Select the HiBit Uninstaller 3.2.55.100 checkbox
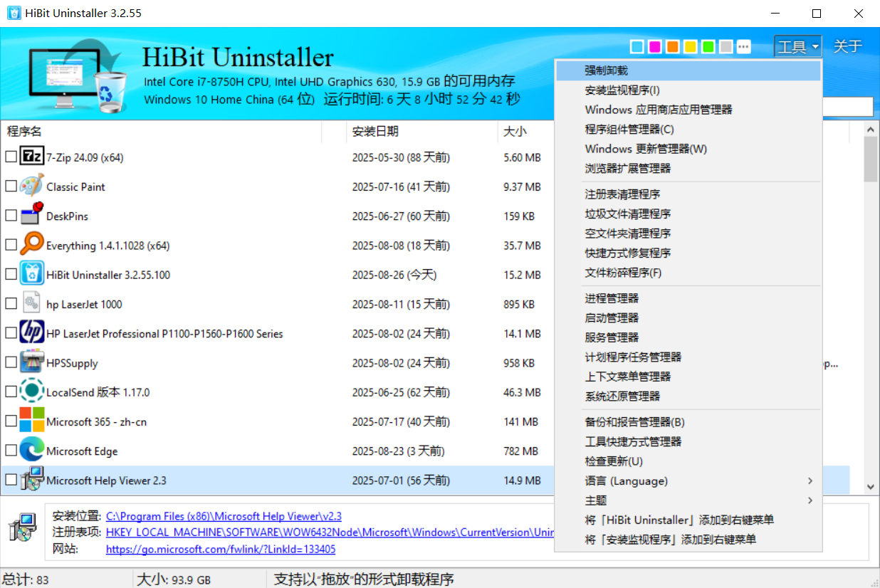 click(11, 274)
